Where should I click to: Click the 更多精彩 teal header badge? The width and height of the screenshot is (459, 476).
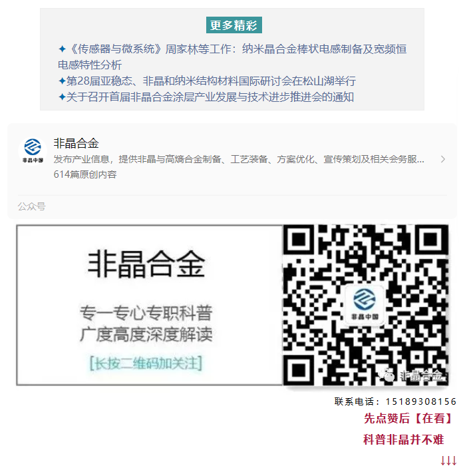coord(234,25)
